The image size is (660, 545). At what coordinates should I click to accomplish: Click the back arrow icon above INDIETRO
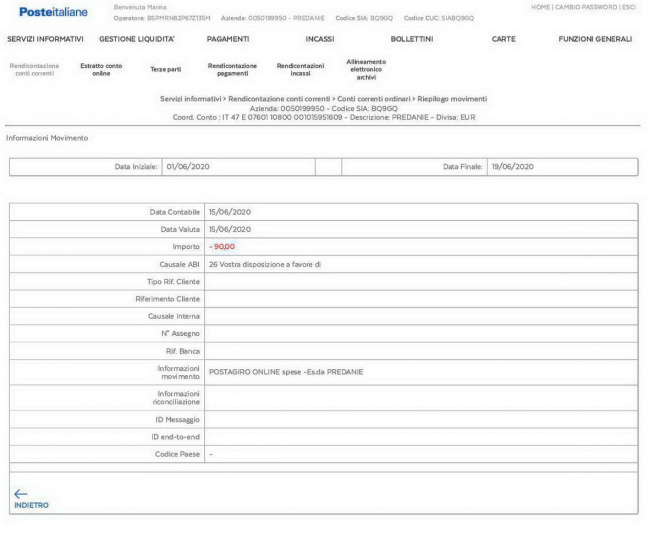(x=21, y=493)
